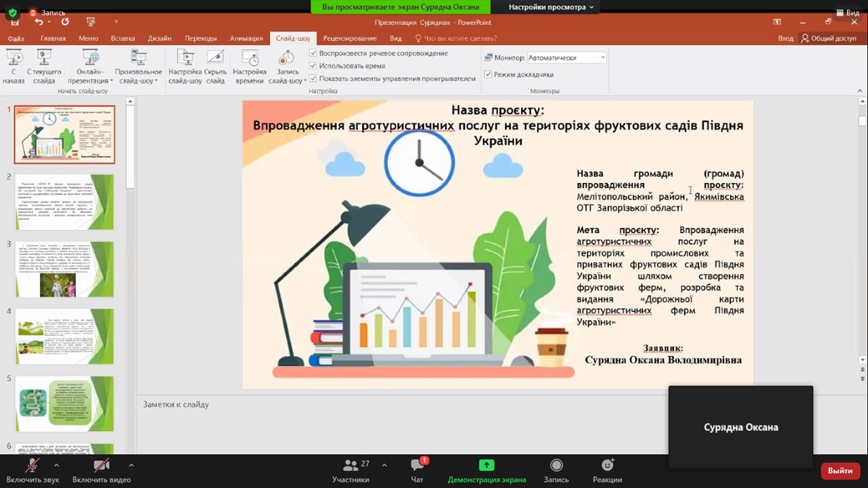Click 'Общий доступ' share button
Viewport: 868px width, 488px height.
(x=829, y=39)
